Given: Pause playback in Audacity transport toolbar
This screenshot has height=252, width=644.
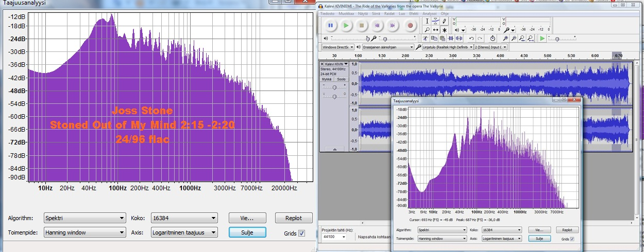Looking at the screenshot, I should (x=331, y=25).
